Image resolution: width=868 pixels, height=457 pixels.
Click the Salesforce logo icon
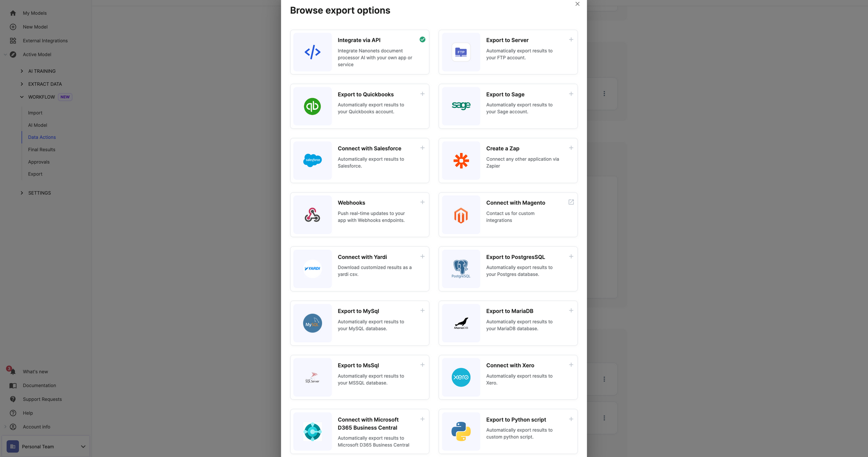(x=312, y=160)
